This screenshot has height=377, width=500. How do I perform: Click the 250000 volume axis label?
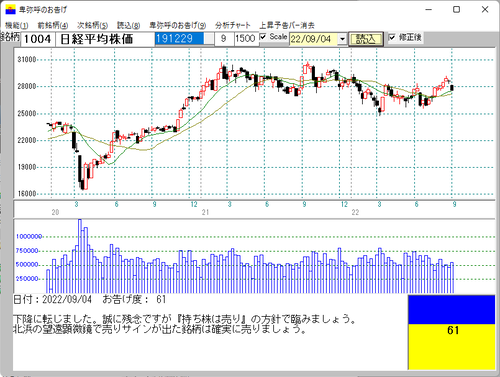pyautogui.click(x=27, y=279)
